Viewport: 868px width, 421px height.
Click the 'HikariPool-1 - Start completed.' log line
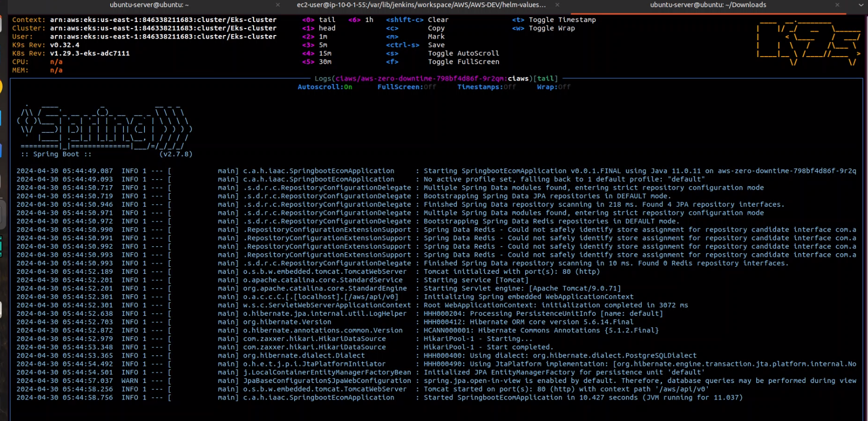click(x=285, y=347)
